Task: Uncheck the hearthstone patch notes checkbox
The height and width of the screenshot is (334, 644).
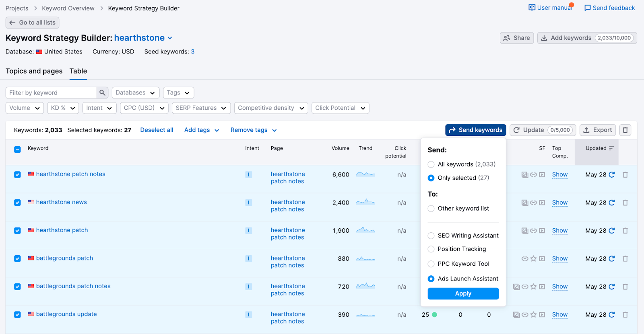Action: (17, 175)
